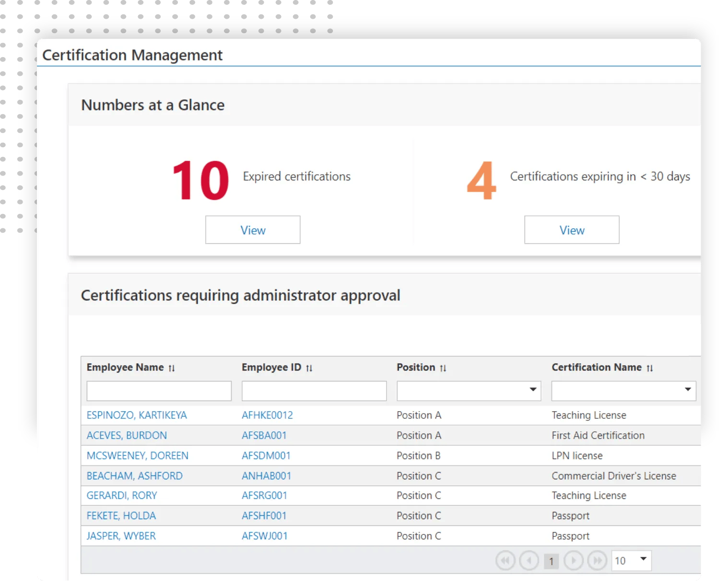Open the Position filter dropdown
Viewport: 728px width, 581px height.
[x=469, y=391]
